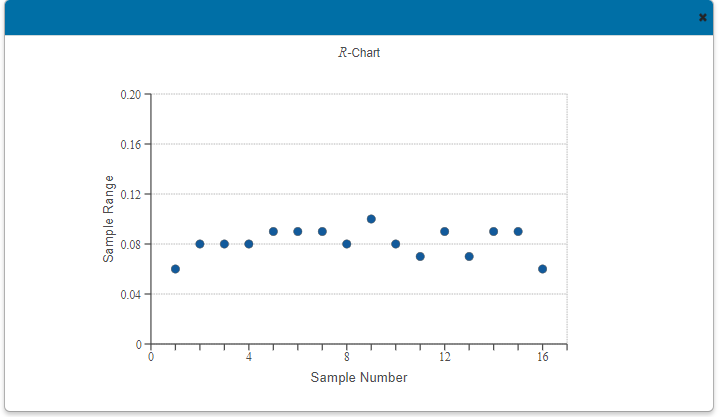Select the data point for sample 5

click(273, 231)
